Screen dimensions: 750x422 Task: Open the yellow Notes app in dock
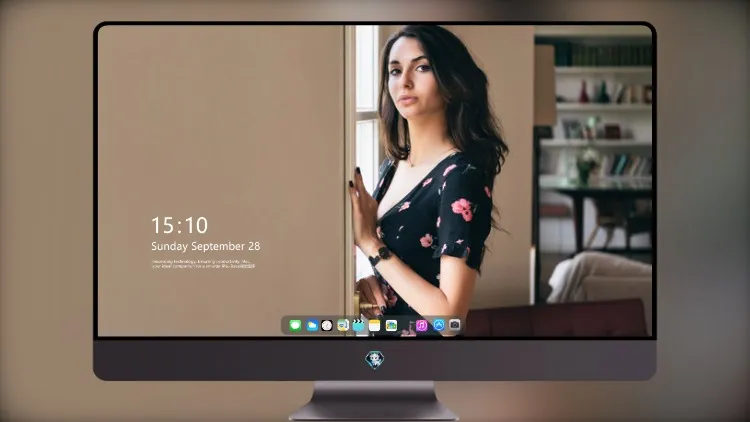375,325
